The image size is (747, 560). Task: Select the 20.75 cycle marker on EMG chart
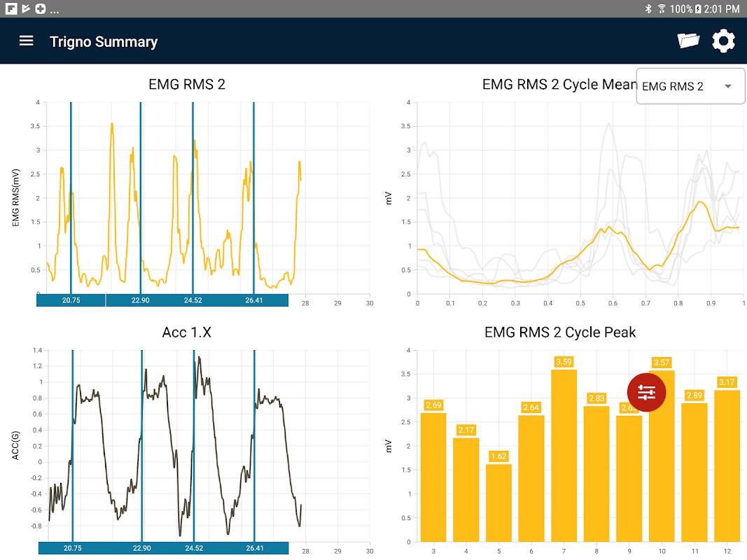click(71, 300)
